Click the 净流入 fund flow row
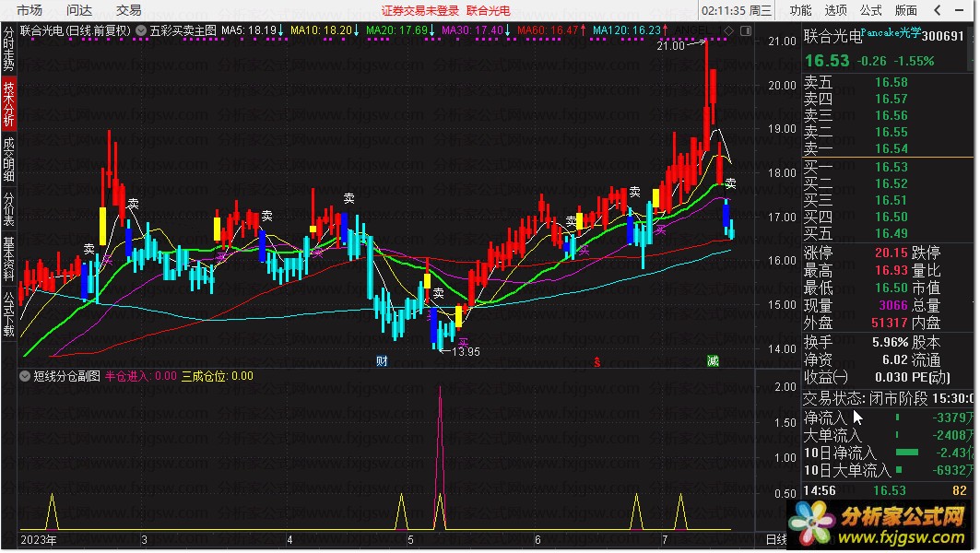This screenshot has height=553, width=980. pyautogui.click(x=888, y=418)
